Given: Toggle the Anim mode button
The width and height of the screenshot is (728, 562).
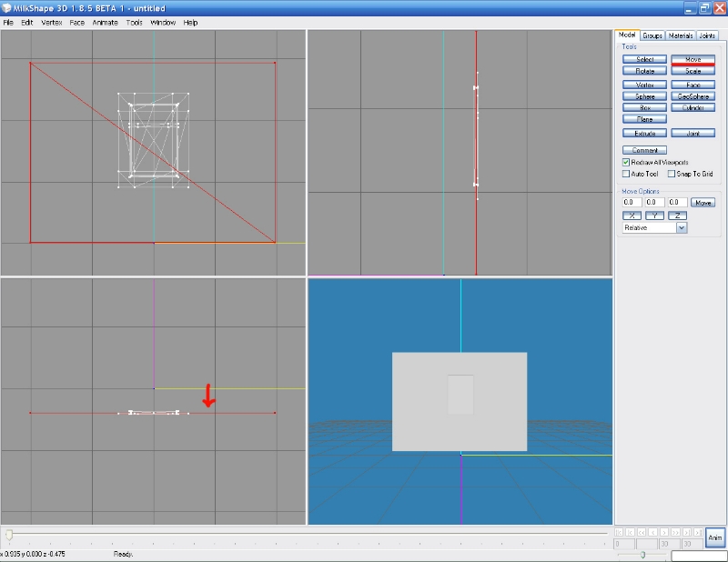Looking at the screenshot, I should pyautogui.click(x=715, y=537).
